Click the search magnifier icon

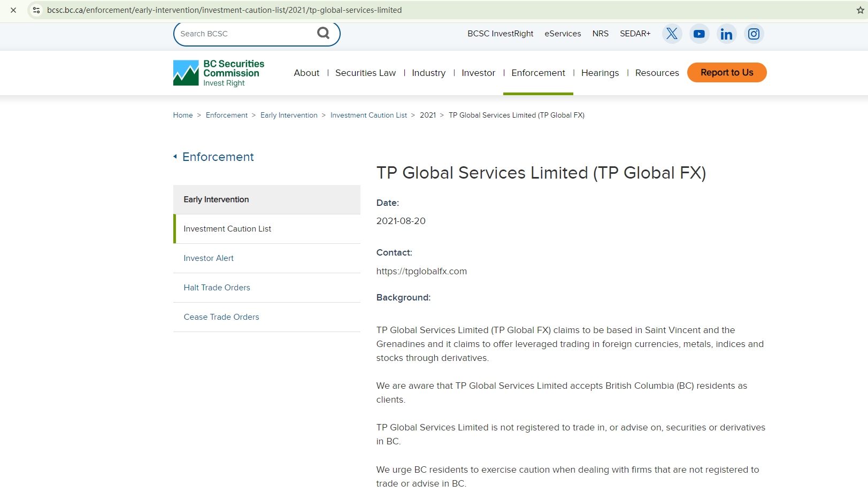click(x=323, y=33)
